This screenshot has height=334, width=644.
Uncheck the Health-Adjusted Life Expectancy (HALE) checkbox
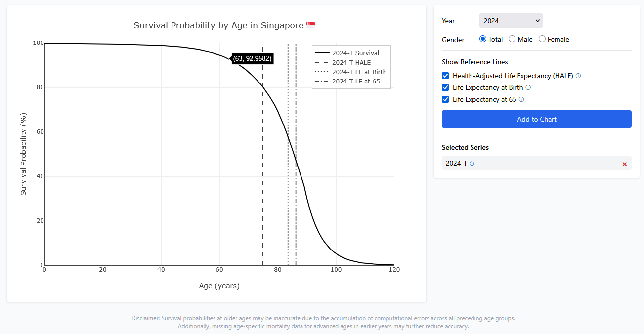tap(445, 76)
